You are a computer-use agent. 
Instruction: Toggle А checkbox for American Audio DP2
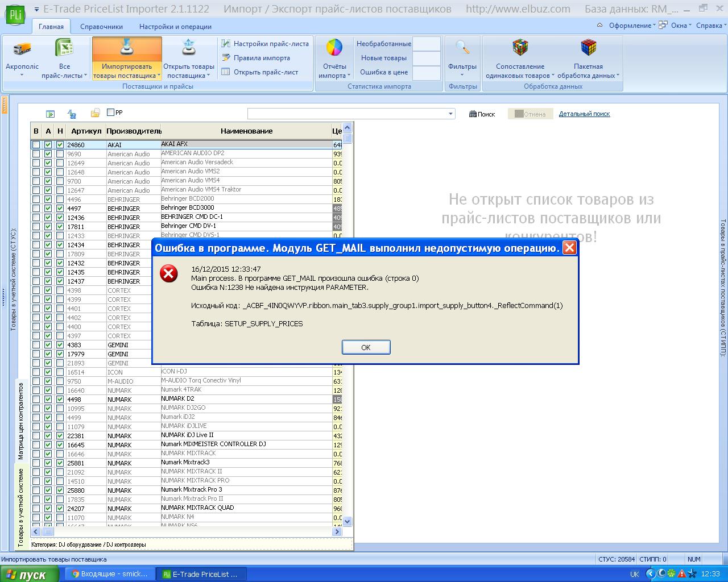pos(48,154)
